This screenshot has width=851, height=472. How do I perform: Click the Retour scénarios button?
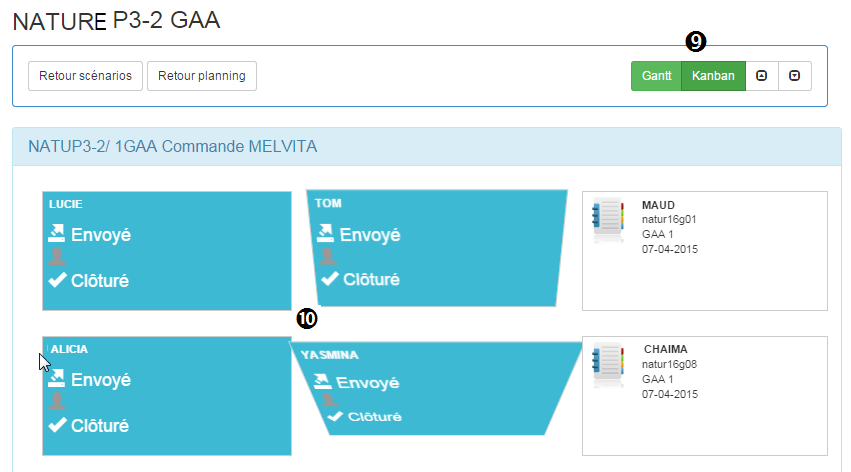click(x=85, y=76)
